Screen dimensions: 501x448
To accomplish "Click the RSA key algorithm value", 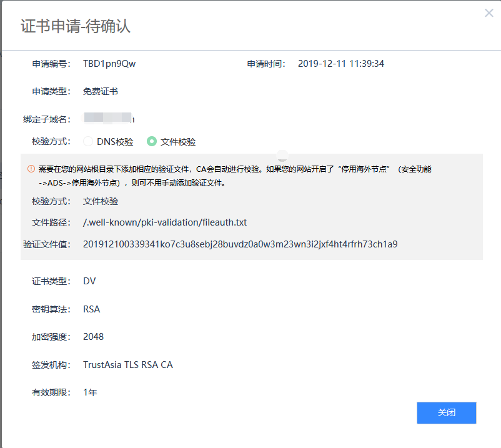I will (91, 309).
